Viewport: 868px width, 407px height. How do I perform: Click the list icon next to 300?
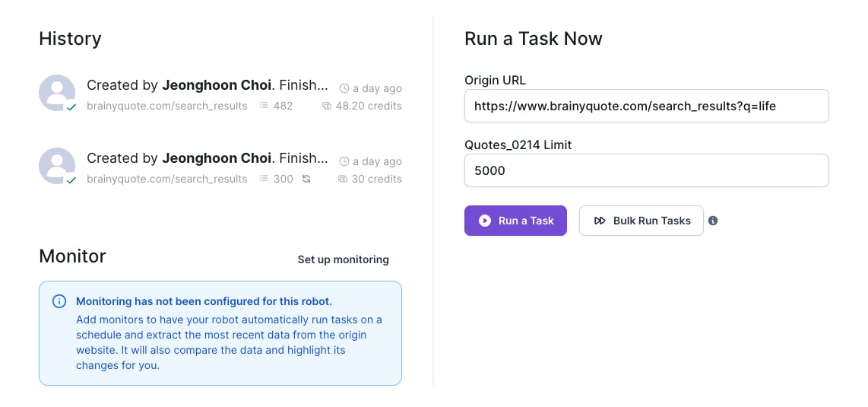pos(264,179)
